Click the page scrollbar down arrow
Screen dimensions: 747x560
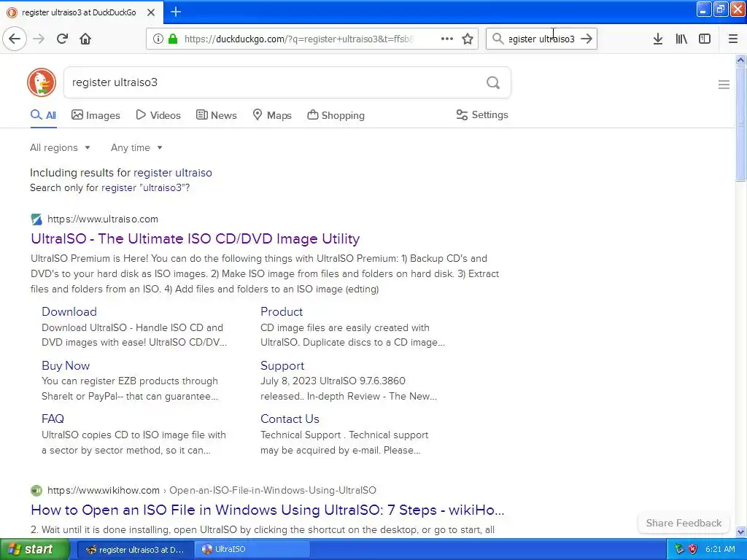click(740, 532)
